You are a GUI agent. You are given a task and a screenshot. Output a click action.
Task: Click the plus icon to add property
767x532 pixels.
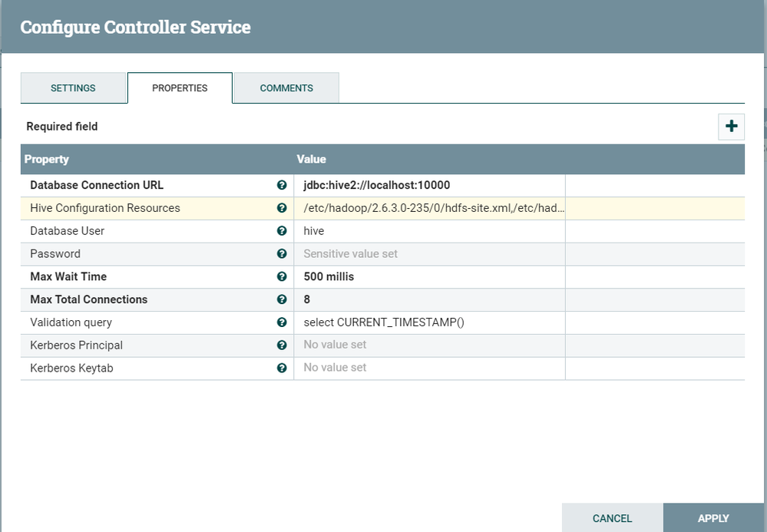tap(731, 127)
